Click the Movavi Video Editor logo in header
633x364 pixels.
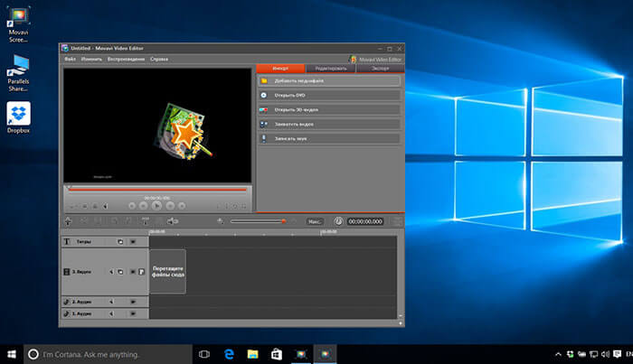tap(375, 60)
